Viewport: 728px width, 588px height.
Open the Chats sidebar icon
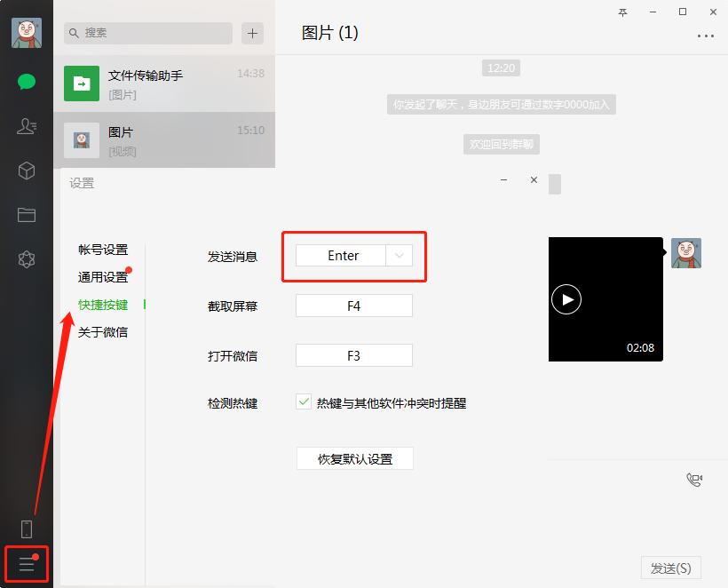click(x=26, y=82)
